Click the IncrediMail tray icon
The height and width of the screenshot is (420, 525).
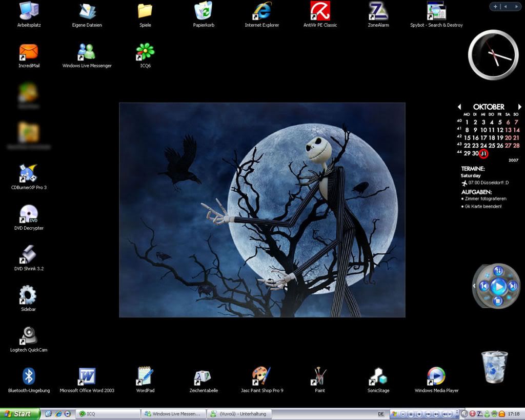[x=501, y=414]
